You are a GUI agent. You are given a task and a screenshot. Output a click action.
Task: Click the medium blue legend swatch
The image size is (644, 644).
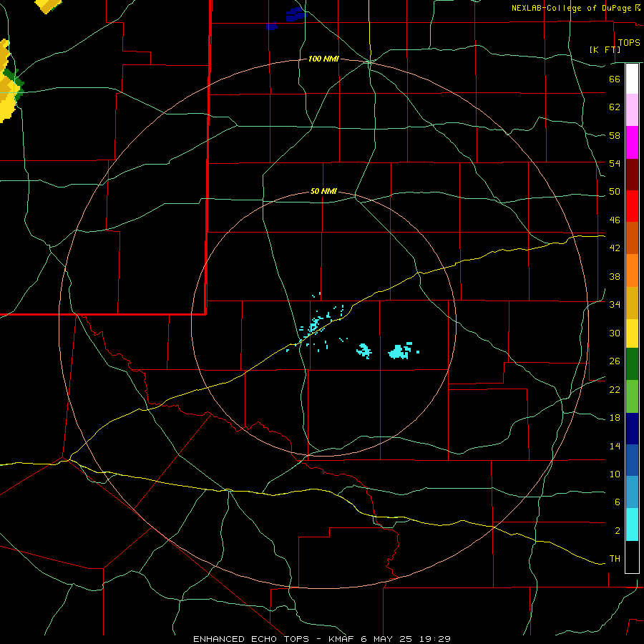632,460
